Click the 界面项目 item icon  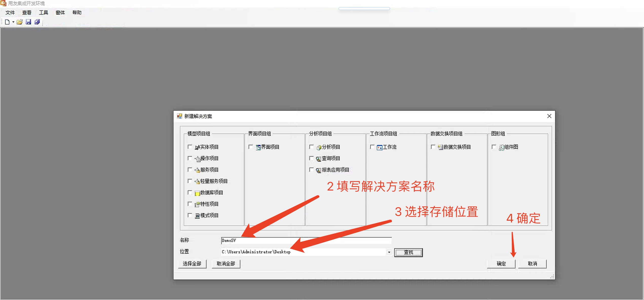pyautogui.click(x=258, y=147)
